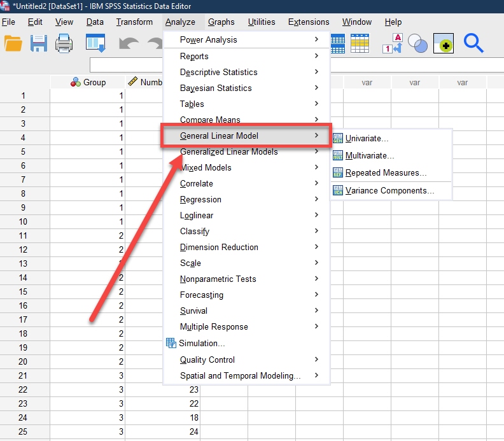Click the Recall recently used dialogs icon
The height and width of the screenshot is (441, 504).
[95, 43]
